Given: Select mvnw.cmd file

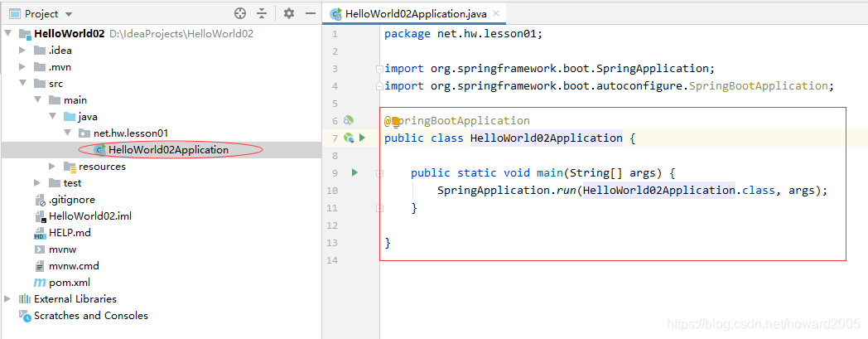Looking at the screenshot, I should (x=75, y=266).
